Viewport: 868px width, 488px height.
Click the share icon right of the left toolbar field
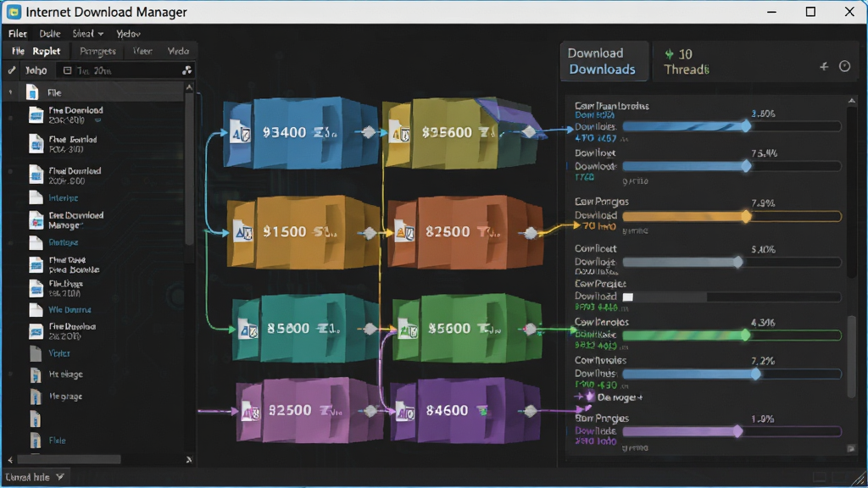point(187,70)
